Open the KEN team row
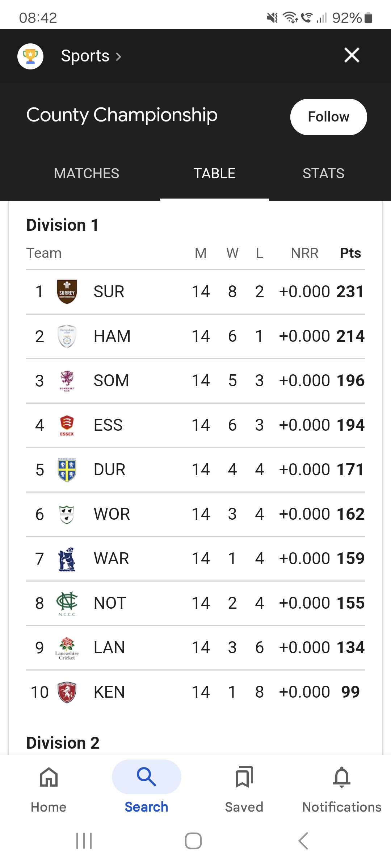Viewport: 391px width, 868px height. pos(195,692)
